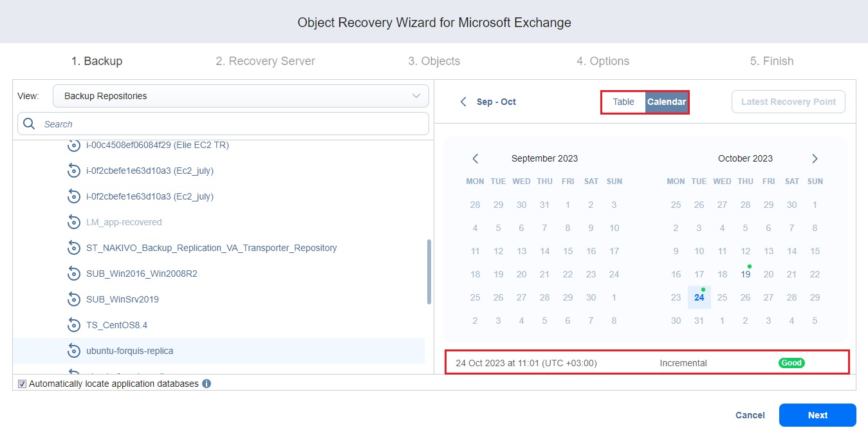Click the backup icon for SUB_Win2016_Win2008R2

pos(73,274)
